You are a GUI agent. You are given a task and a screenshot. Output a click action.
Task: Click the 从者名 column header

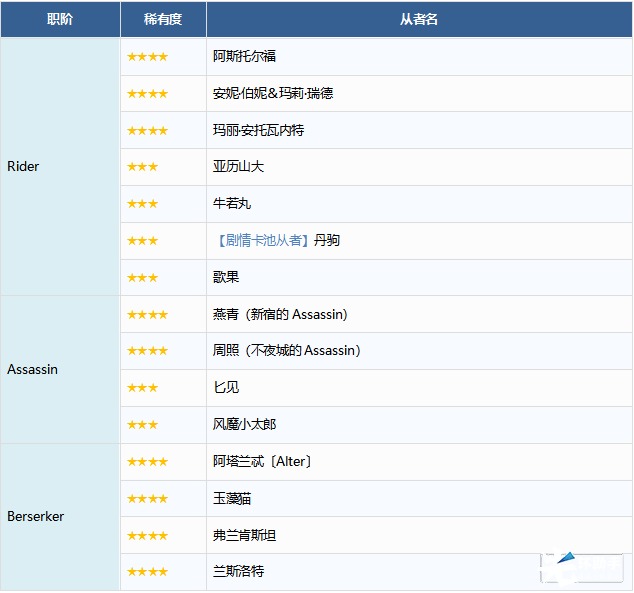pyautogui.click(x=419, y=19)
